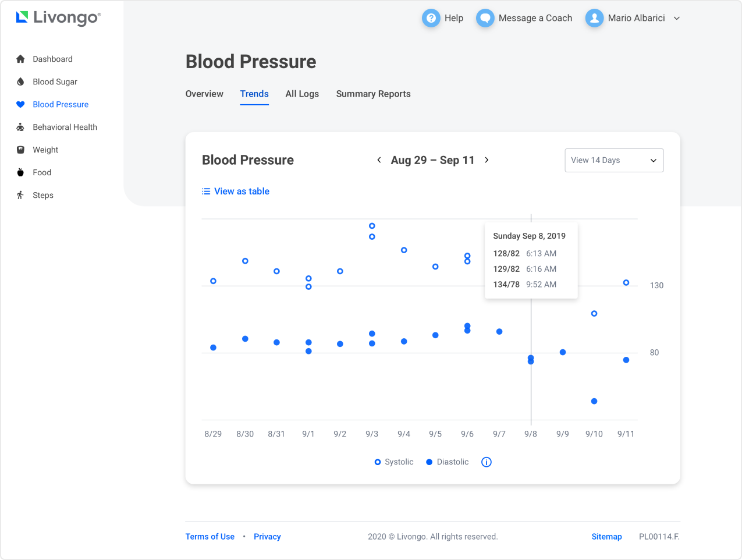Open the Food section

point(42,172)
